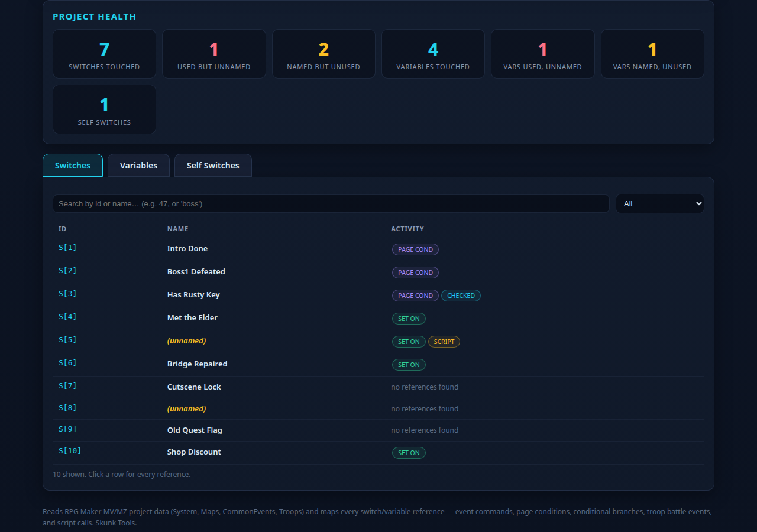Select the Old Quest Flag switch name

[195, 430]
